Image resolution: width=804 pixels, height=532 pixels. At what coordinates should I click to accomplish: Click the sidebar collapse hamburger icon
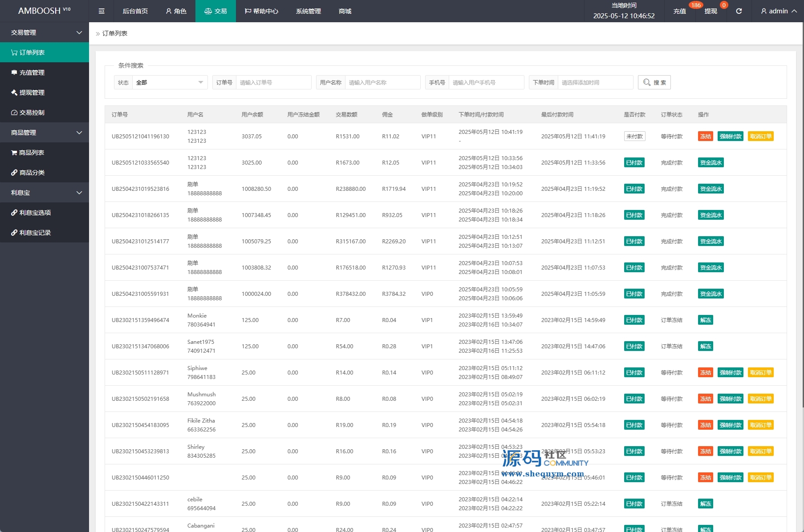point(102,11)
